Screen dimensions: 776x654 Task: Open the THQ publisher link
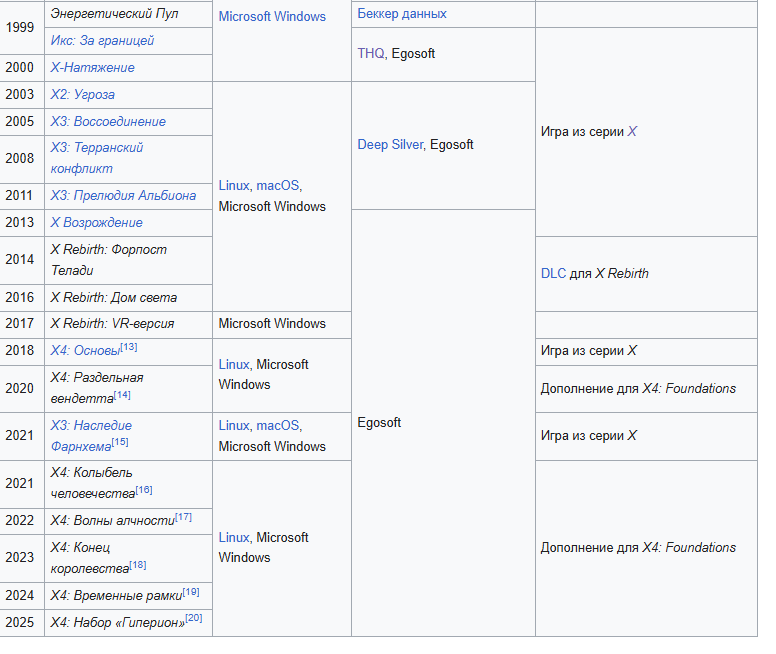(x=371, y=53)
